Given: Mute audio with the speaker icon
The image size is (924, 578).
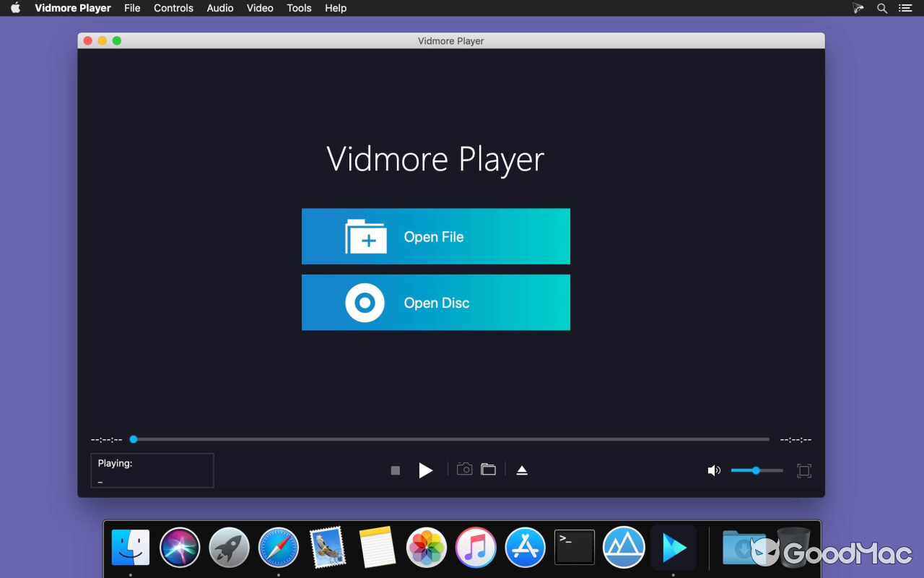Looking at the screenshot, I should tap(713, 470).
